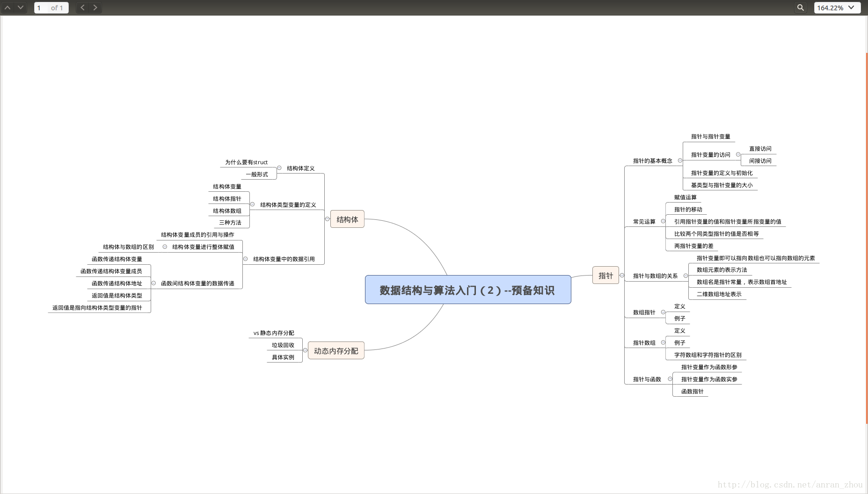Click the 函数间结构体变量的数据传递 topic

tap(197, 283)
